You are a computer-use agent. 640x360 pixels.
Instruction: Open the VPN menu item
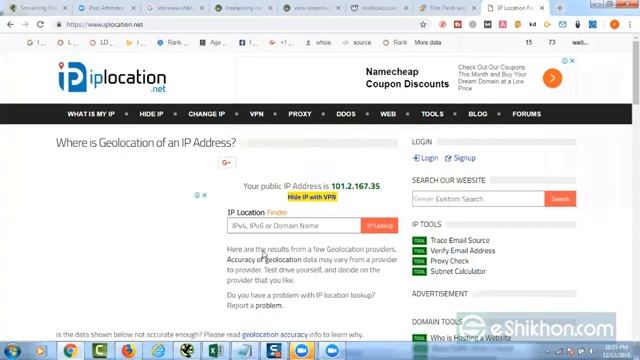pyautogui.click(x=257, y=114)
